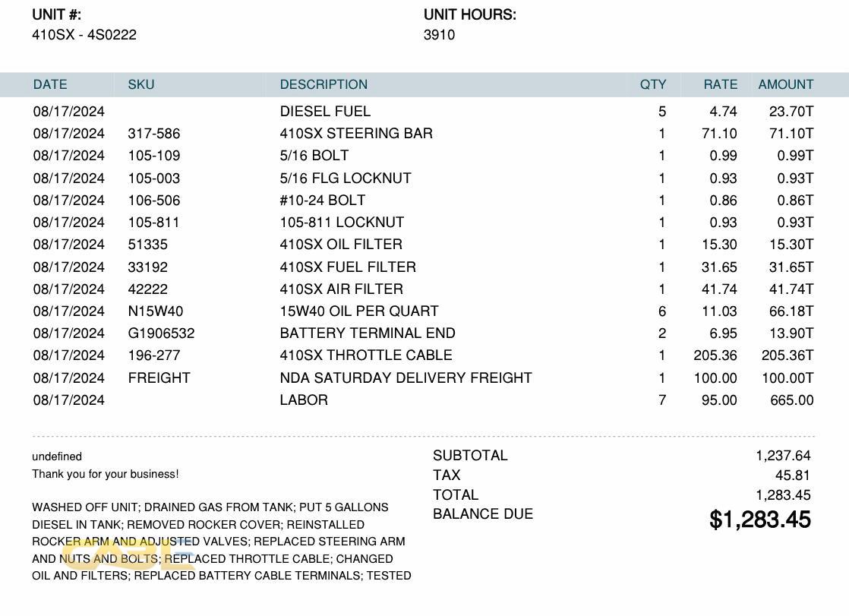Viewport: 849px width, 616px height.
Task: Click the RATE column header
Action: pyautogui.click(x=720, y=84)
